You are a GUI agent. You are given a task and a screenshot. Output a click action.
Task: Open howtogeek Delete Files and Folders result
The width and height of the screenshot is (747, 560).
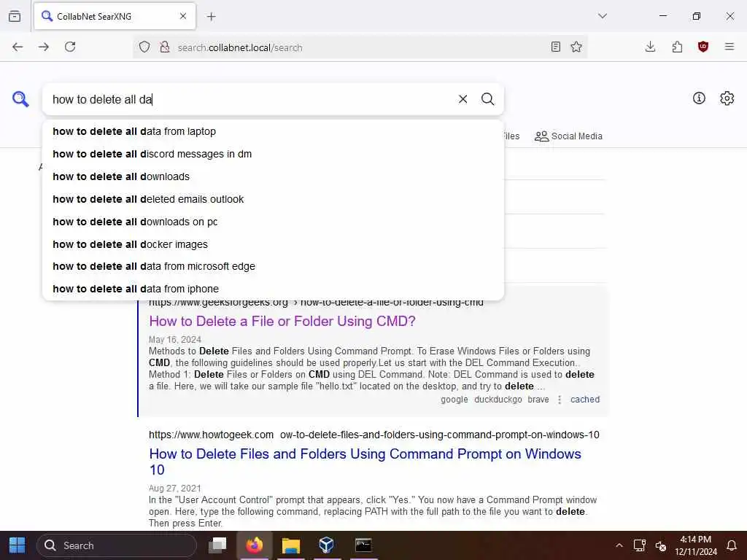coord(365,462)
